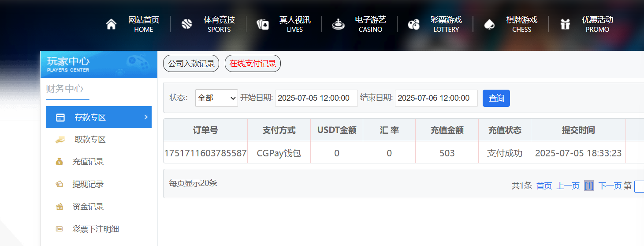Click the hand icon beside 取款专区
The width and height of the screenshot is (644, 246).
pyautogui.click(x=60, y=140)
